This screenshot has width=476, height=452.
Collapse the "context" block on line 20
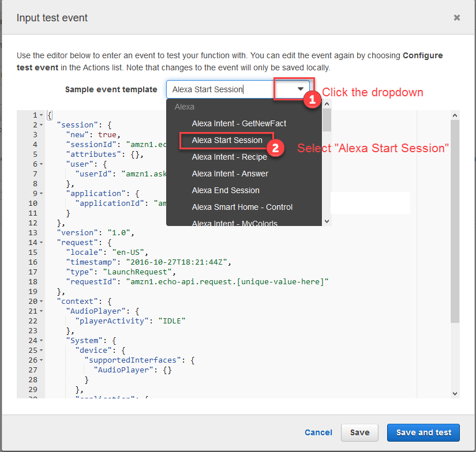[42, 302]
